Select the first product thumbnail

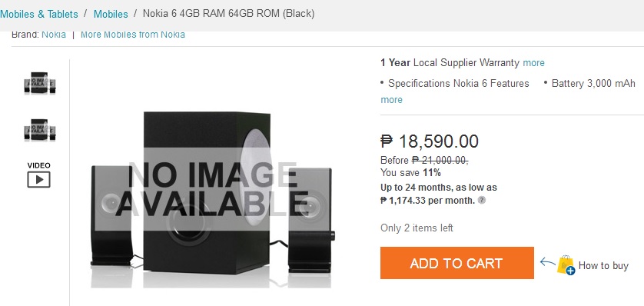(40, 83)
